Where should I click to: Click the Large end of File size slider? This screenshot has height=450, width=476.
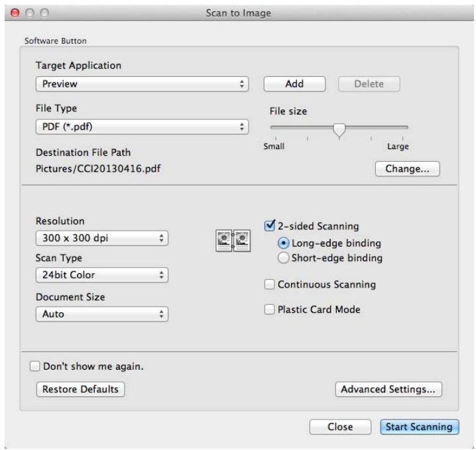tap(398, 146)
